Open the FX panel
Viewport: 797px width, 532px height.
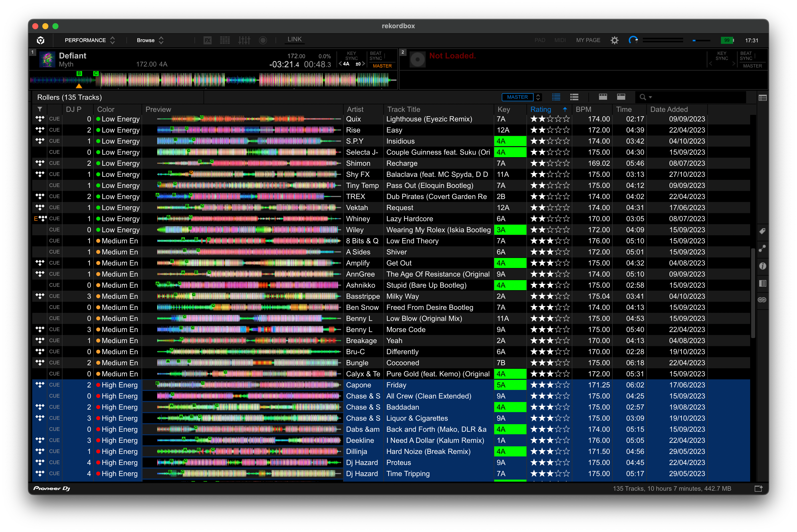pos(208,40)
